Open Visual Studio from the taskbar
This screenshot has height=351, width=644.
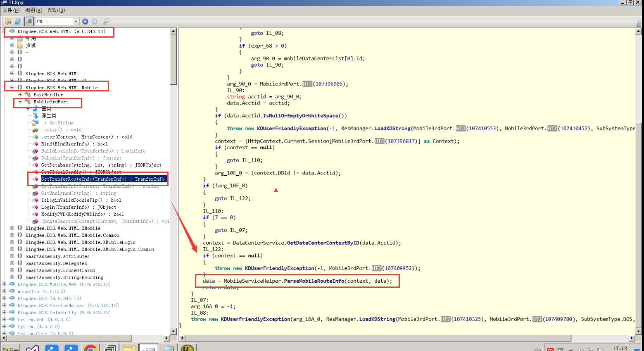click(x=32, y=348)
